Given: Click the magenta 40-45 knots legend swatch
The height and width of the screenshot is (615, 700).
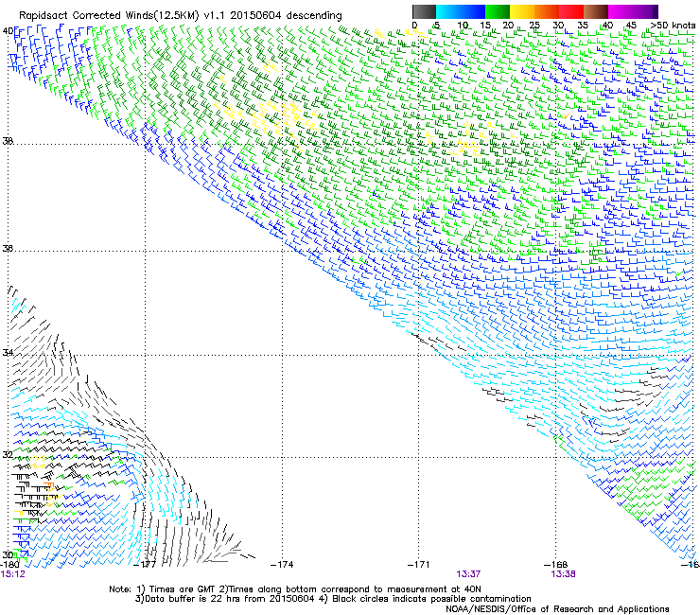Looking at the screenshot, I should coord(621,11).
